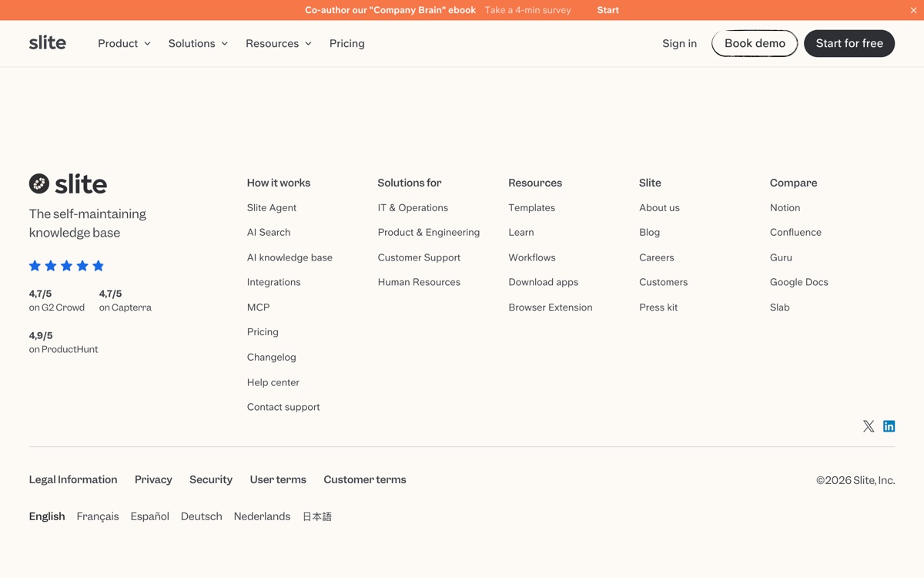Switch language to Français
The height and width of the screenshot is (578, 924).
coord(98,516)
